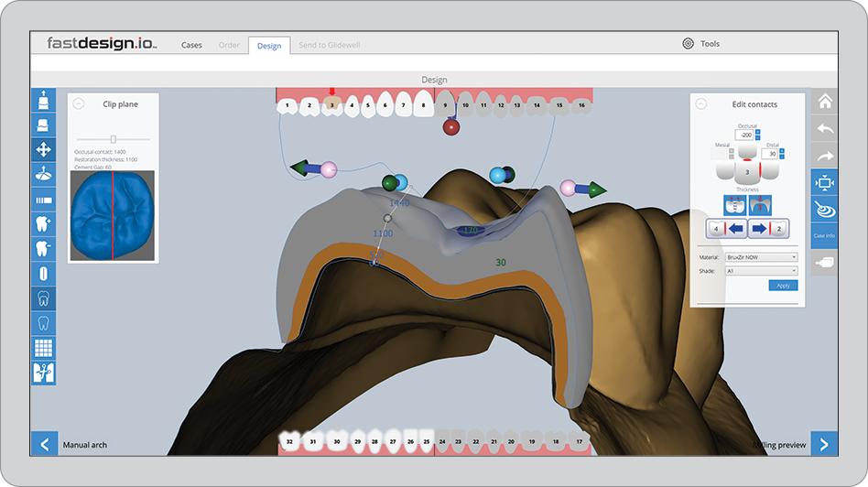
Task: Select the scissors cut tool
Action: click(x=43, y=373)
